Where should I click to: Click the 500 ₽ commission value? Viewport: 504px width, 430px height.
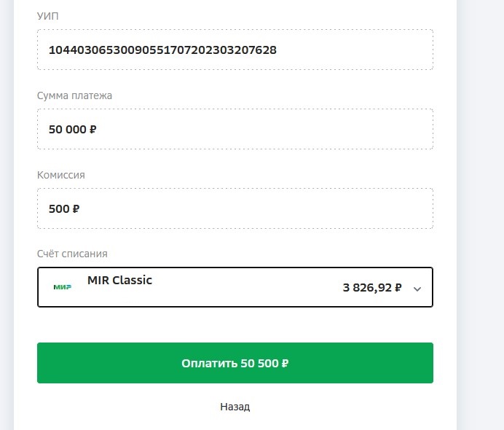64,208
